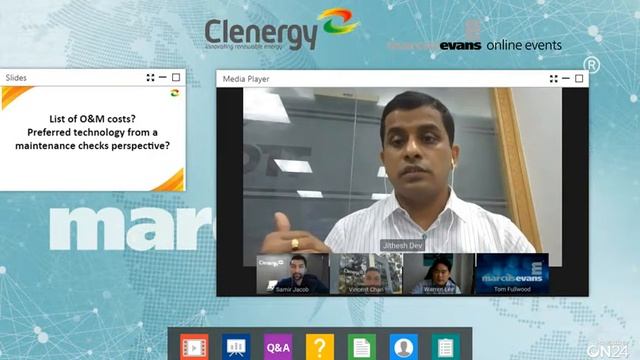The image size is (640, 360).
Task: Minimize the Slides window
Action: pos(163,77)
